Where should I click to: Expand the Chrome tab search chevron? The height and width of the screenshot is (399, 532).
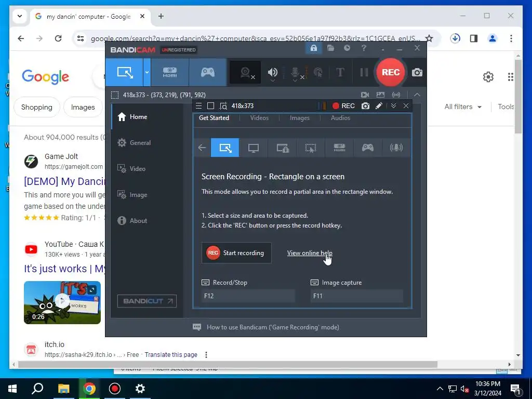pyautogui.click(x=20, y=16)
